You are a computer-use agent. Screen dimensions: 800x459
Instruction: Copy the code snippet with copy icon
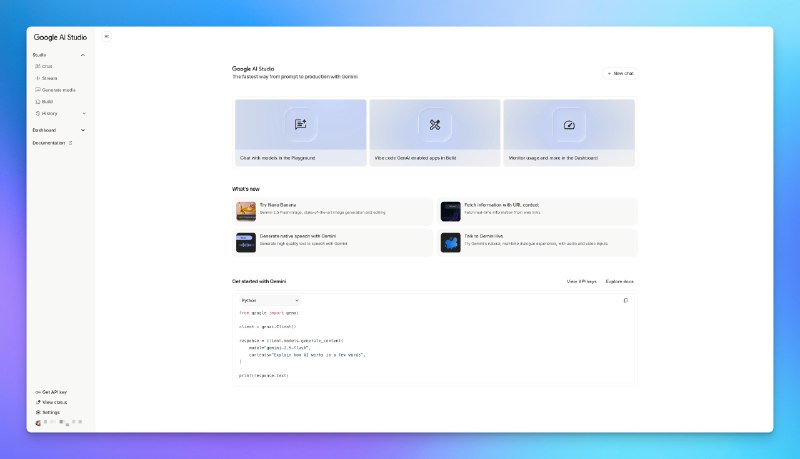[626, 300]
